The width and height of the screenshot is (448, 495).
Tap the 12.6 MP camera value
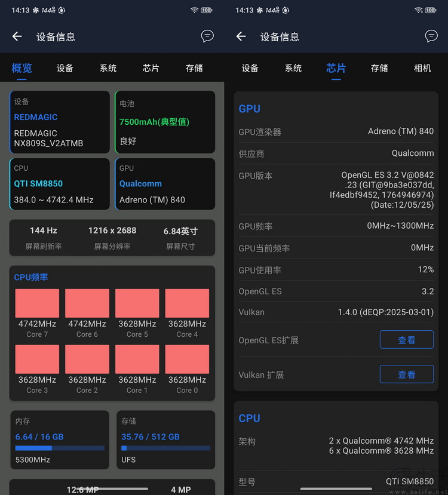coord(82,490)
